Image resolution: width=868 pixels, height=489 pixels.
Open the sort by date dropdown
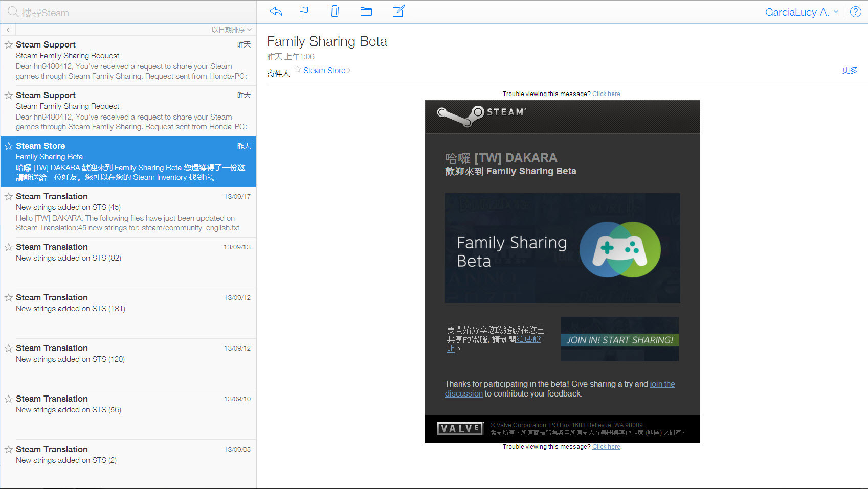[x=232, y=30]
